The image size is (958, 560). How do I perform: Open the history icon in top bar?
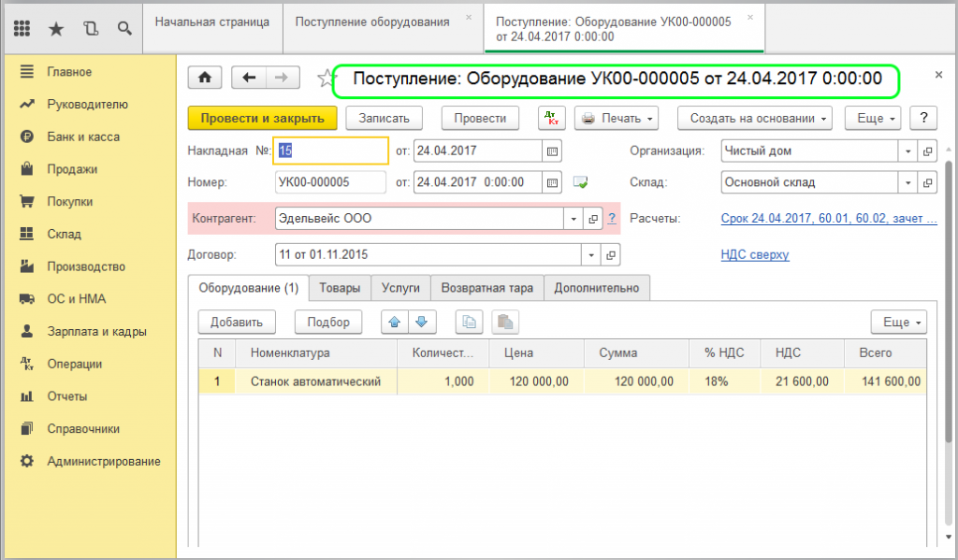coord(90,28)
